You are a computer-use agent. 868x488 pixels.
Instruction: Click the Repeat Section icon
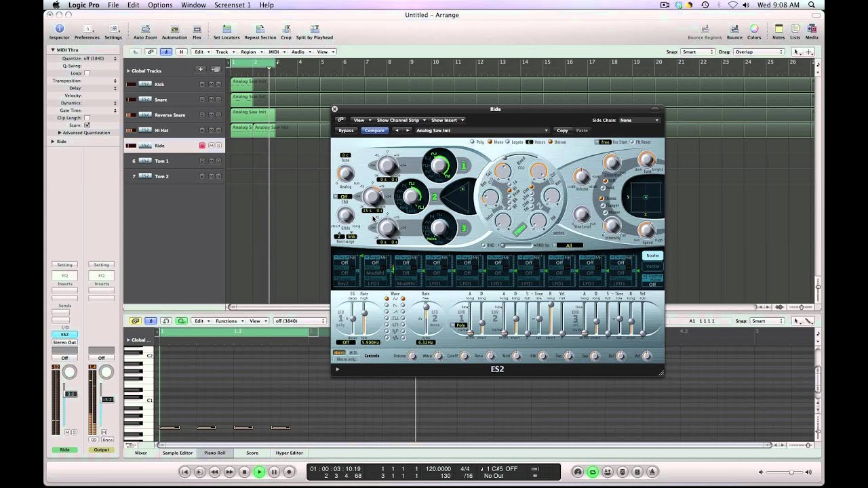coord(260,28)
